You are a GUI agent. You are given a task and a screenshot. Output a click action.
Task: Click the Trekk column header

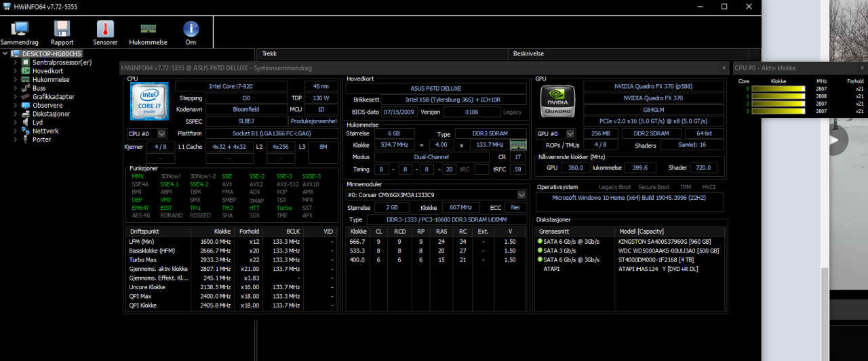tap(269, 54)
